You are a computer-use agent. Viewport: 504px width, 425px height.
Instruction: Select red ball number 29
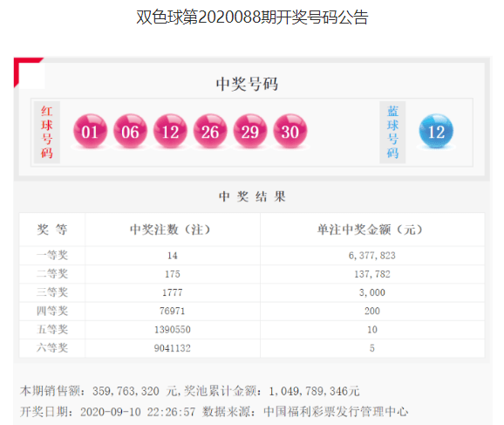pos(250,131)
